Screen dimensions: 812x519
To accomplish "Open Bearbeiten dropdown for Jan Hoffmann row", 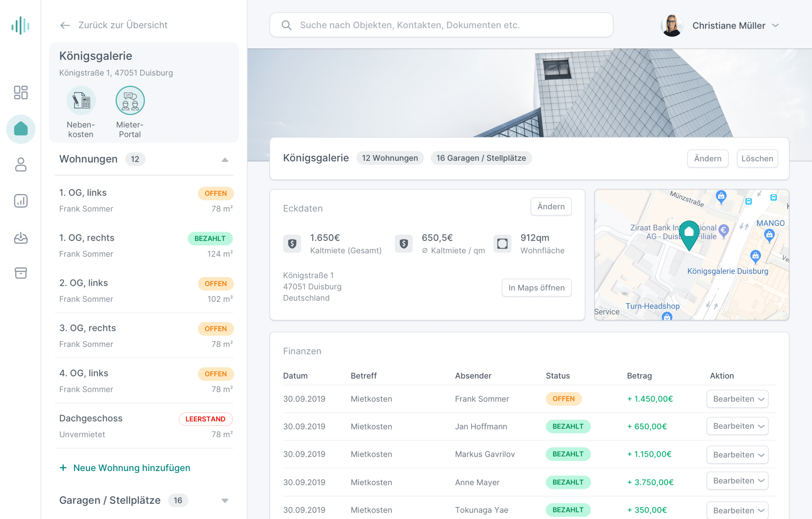I will pos(737,426).
